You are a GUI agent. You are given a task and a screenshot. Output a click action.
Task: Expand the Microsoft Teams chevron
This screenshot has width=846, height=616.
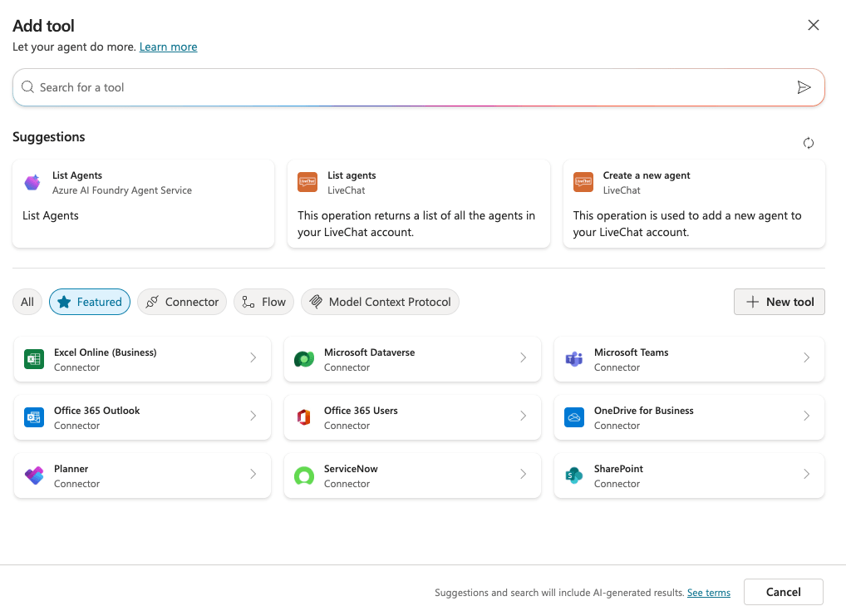click(x=806, y=358)
